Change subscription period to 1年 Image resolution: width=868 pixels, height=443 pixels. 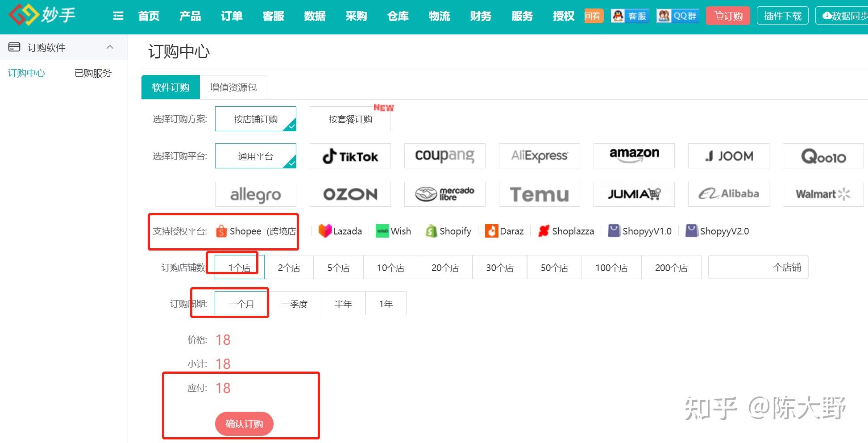(386, 303)
